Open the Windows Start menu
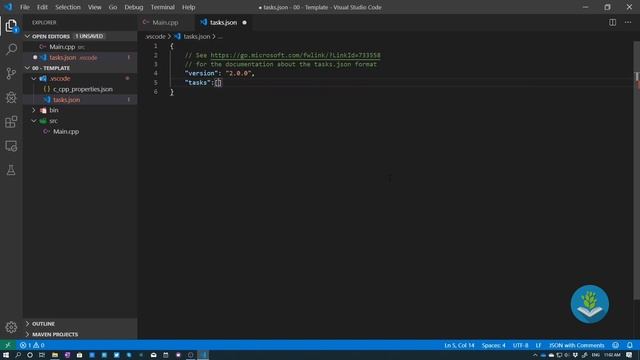The height and width of the screenshot is (360, 640). (x=6, y=355)
